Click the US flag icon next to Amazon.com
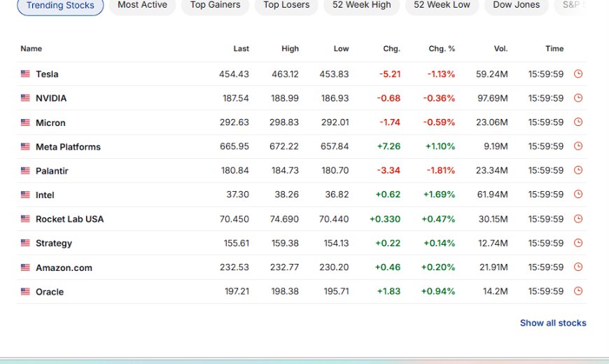 [x=25, y=267]
